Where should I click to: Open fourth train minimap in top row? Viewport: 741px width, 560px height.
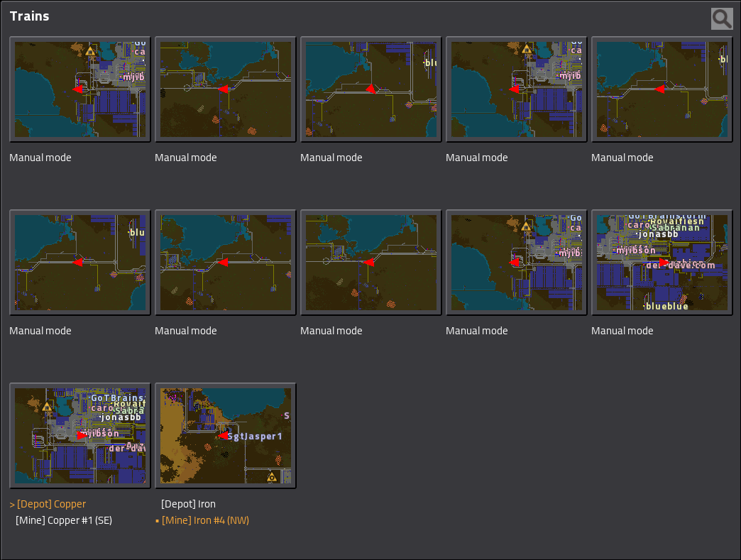(x=517, y=89)
